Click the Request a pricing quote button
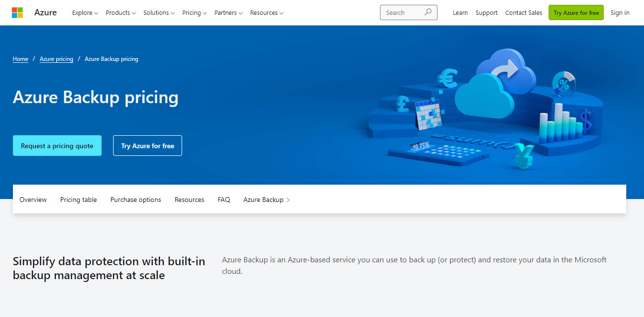The width and height of the screenshot is (644, 317). click(57, 146)
